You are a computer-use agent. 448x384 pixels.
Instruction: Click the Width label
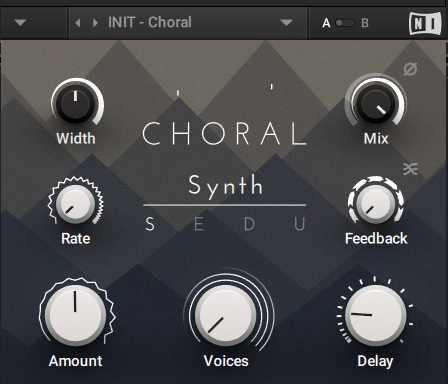point(76,139)
